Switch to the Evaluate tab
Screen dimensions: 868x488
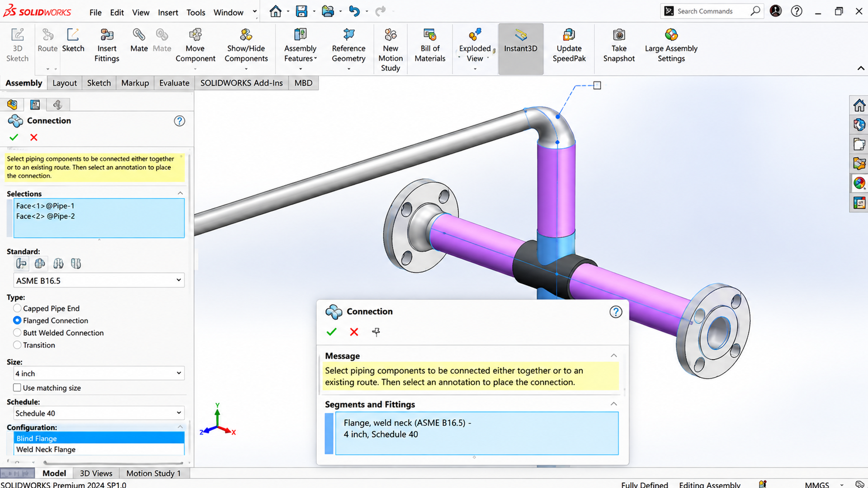(x=174, y=83)
